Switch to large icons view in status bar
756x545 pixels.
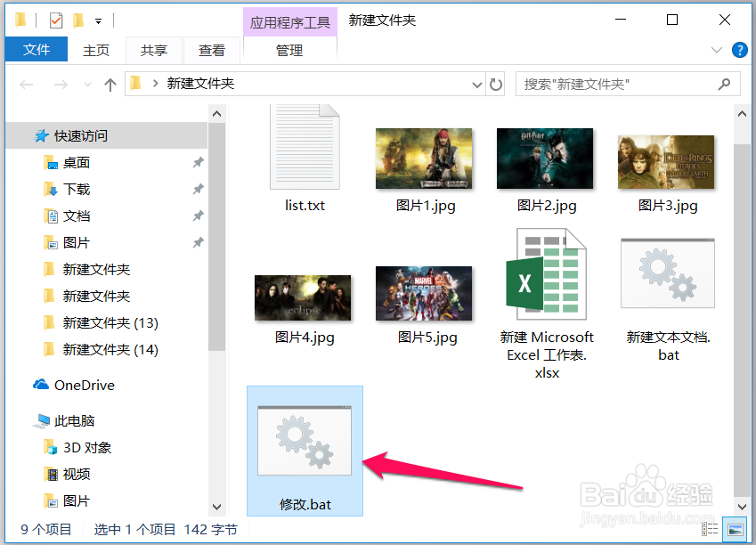(736, 530)
